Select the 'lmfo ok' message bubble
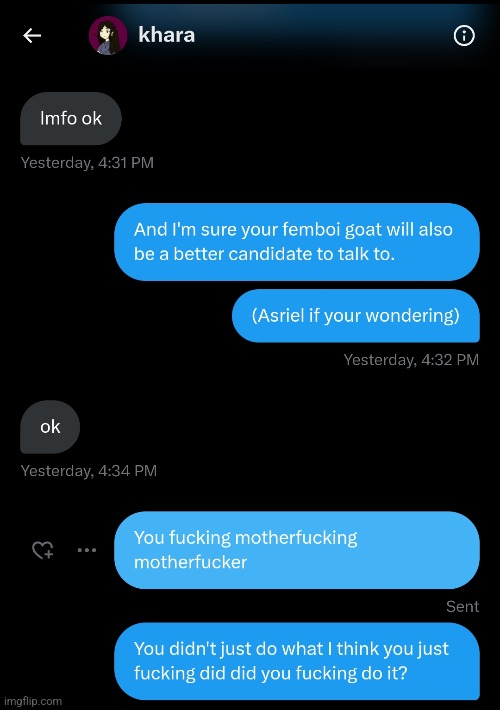 pyautogui.click(x=71, y=119)
